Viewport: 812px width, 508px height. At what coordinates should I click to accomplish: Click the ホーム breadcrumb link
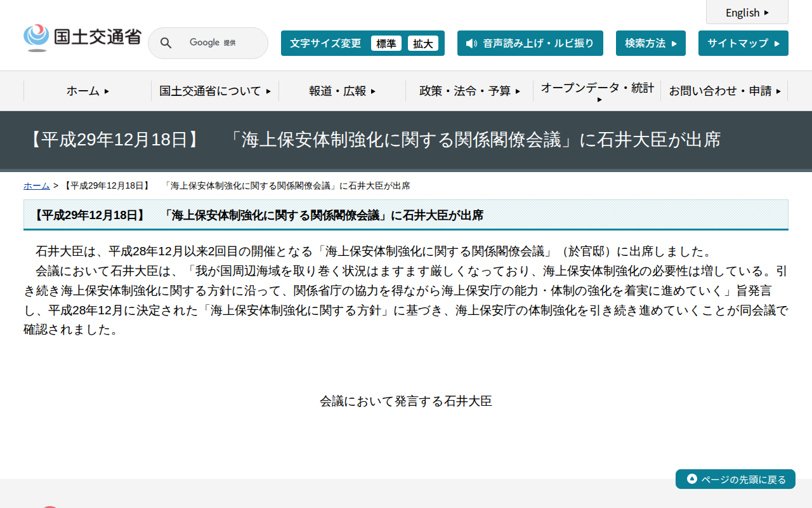pos(36,185)
